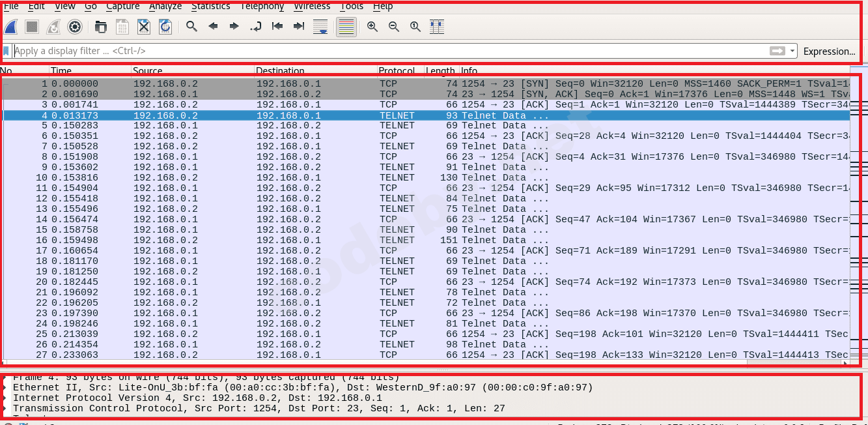The image size is (868, 425).
Task: Open the Analyze menu
Action: [x=165, y=6]
